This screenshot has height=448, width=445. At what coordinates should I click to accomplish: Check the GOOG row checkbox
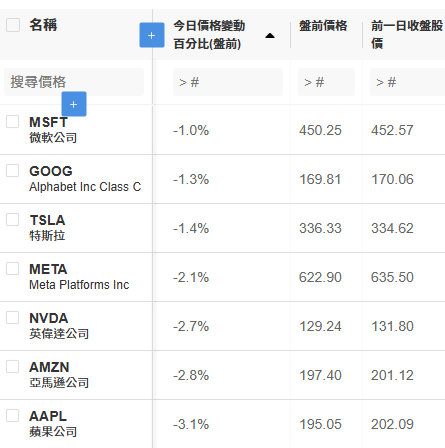click(x=13, y=171)
